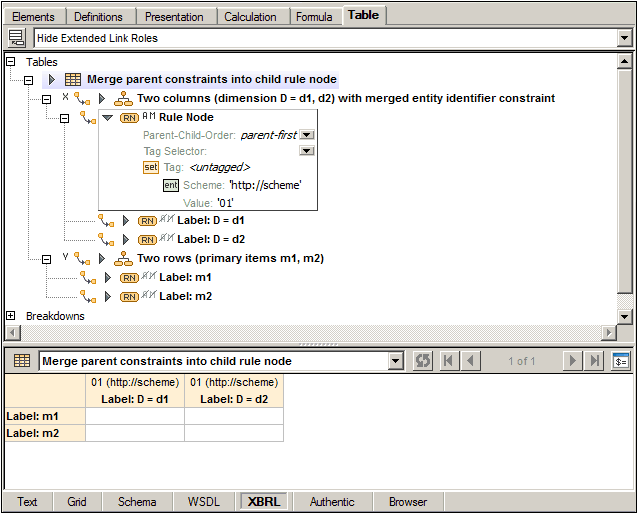638x514 pixels.
Task: Go to the last page of the preview
Action: pos(595,361)
